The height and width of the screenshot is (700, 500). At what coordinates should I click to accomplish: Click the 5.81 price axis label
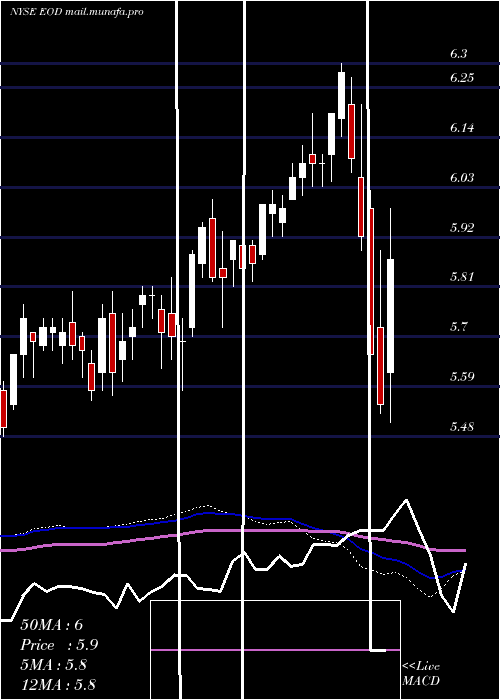pos(462,277)
